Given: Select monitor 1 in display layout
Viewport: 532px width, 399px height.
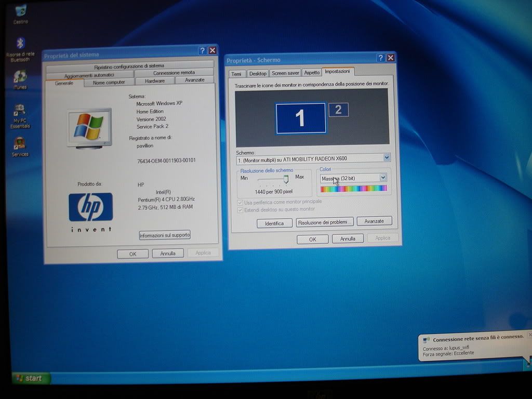Looking at the screenshot, I should click(x=300, y=118).
